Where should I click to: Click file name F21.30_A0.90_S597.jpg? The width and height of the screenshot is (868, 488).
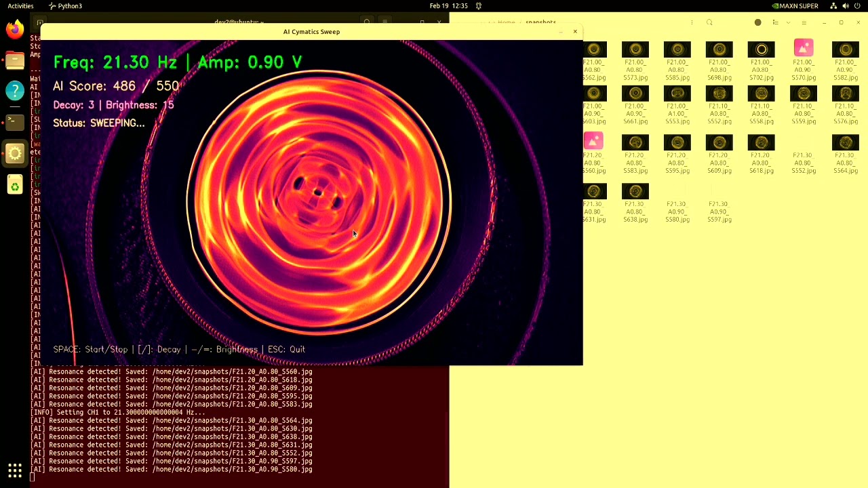[719, 211]
